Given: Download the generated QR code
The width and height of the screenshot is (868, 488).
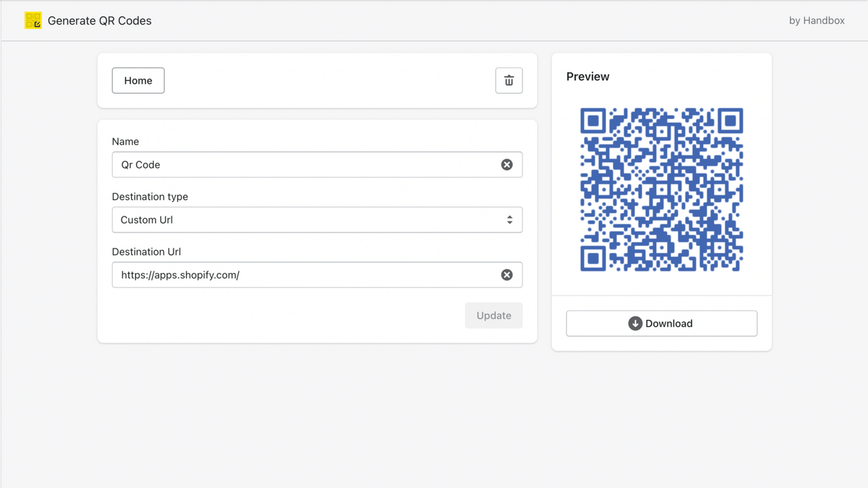Looking at the screenshot, I should 661,323.
